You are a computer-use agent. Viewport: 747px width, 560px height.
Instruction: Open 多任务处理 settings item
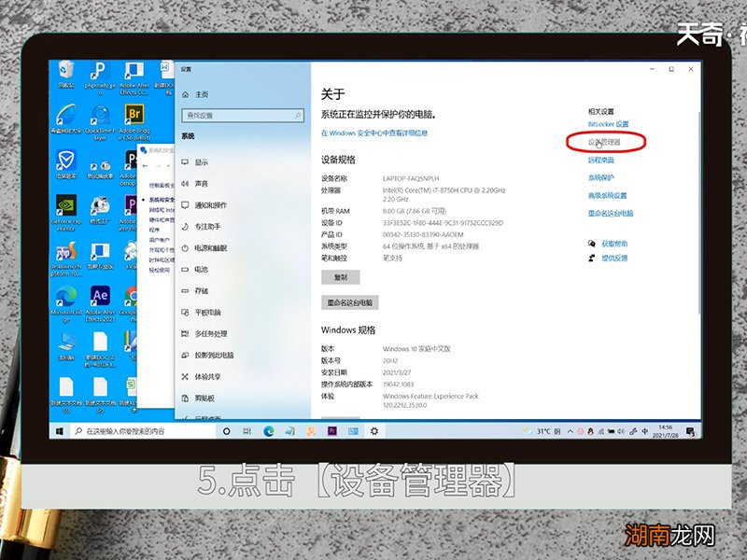pyautogui.click(x=210, y=334)
